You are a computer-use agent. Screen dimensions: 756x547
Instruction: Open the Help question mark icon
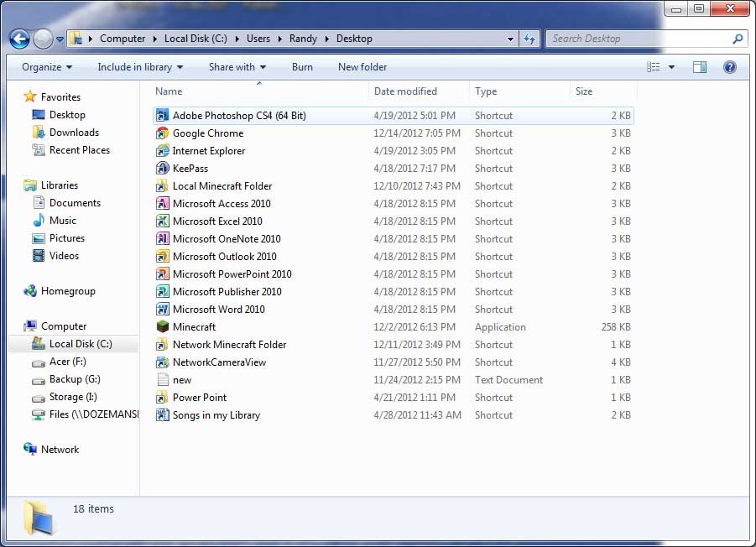[x=729, y=67]
